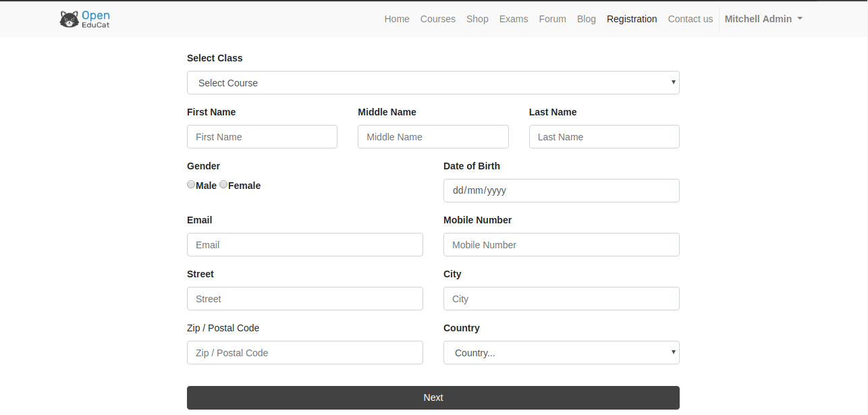Select the Female radio button
The image size is (868, 415).
point(223,184)
